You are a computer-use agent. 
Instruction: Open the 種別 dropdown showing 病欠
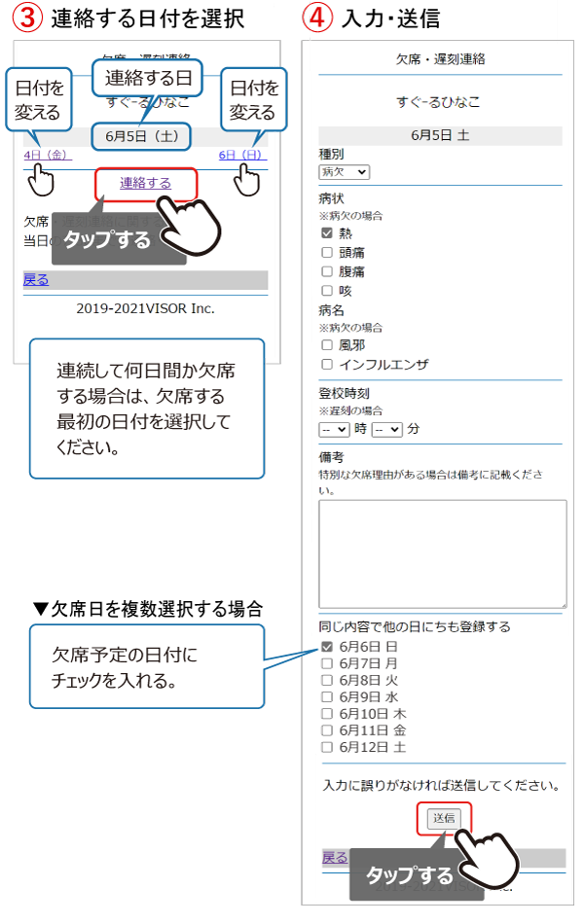(x=344, y=172)
